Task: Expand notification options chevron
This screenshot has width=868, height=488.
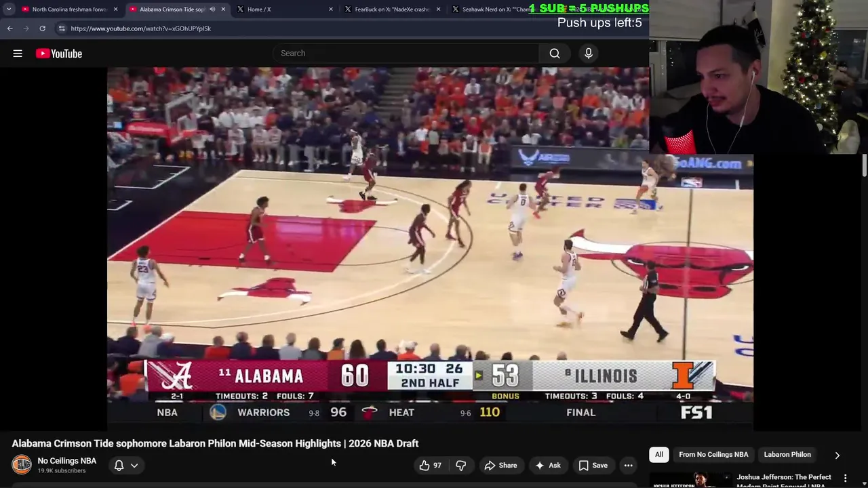Action: (x=134, y=466)
